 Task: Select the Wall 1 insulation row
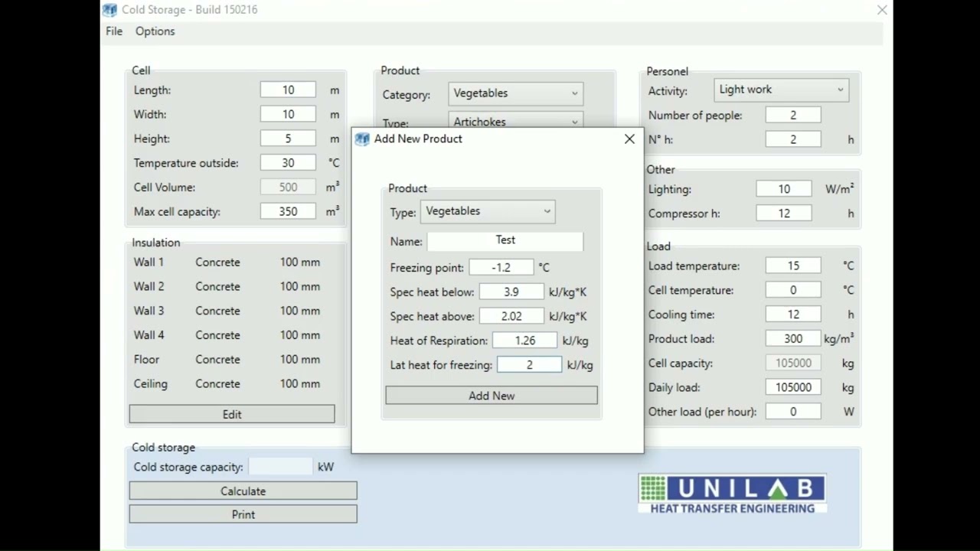[x=227, y=262]
